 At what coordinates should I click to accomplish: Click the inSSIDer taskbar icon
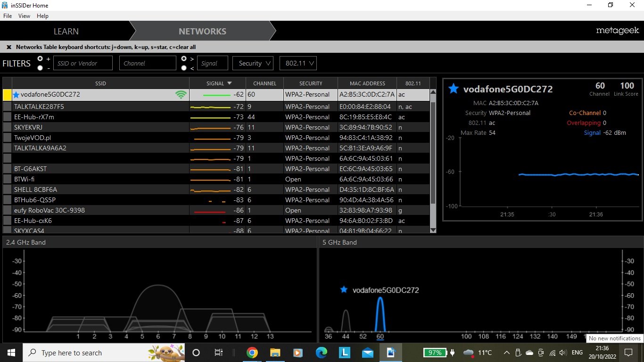(x=391, y=353)
